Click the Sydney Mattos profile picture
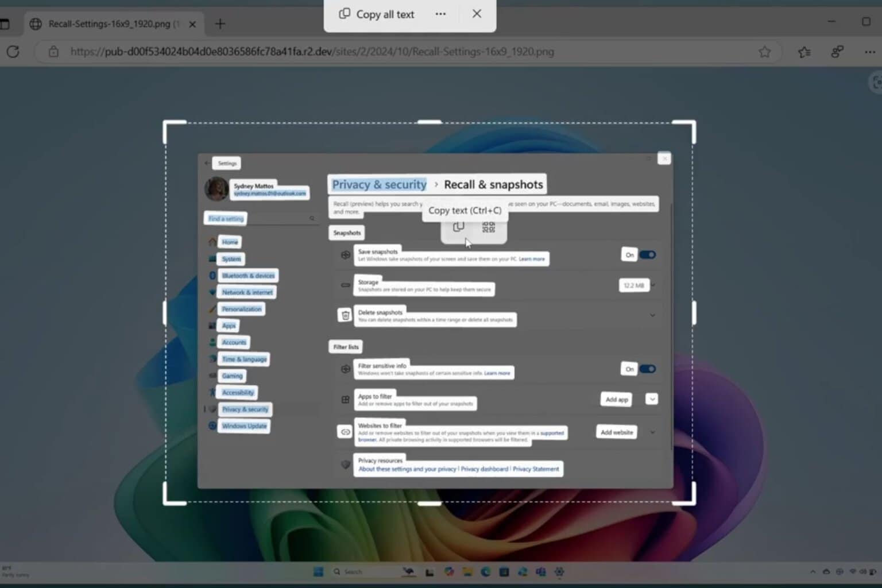 click(216, 189)
